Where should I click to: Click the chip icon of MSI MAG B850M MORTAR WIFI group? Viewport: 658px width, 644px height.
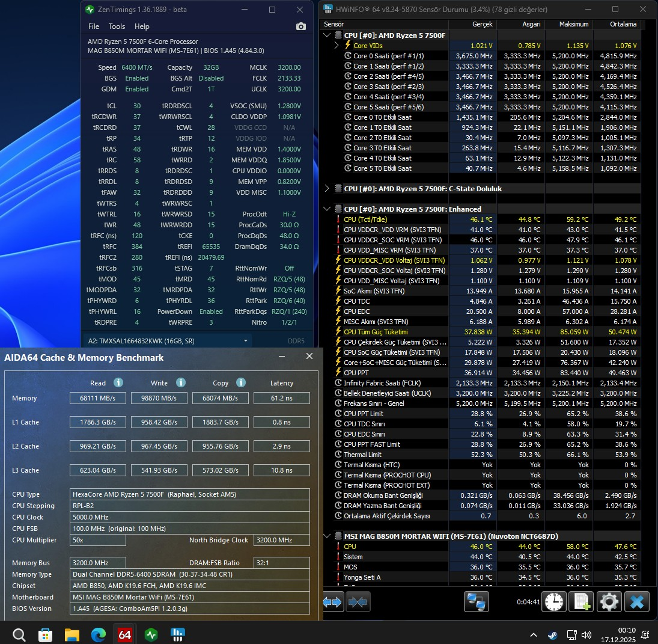coord(338,536)
